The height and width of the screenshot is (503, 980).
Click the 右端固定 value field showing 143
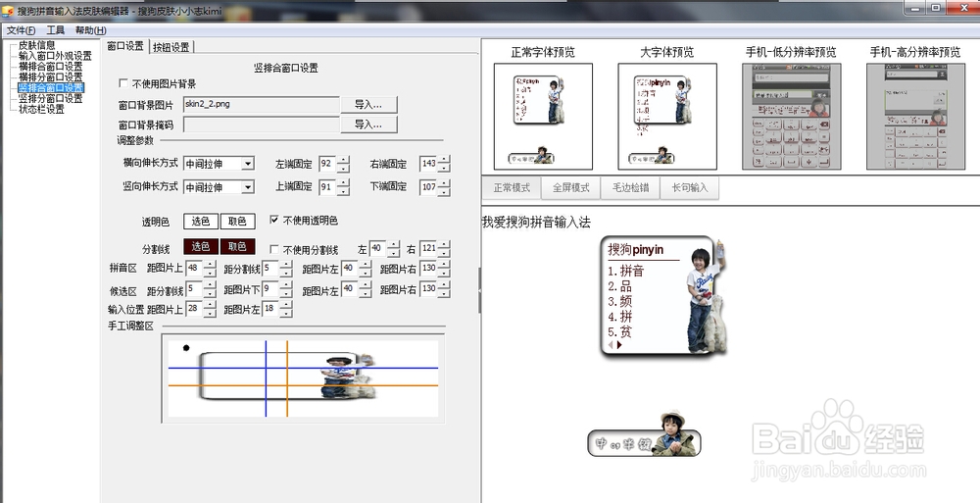(x=428, y=164)
